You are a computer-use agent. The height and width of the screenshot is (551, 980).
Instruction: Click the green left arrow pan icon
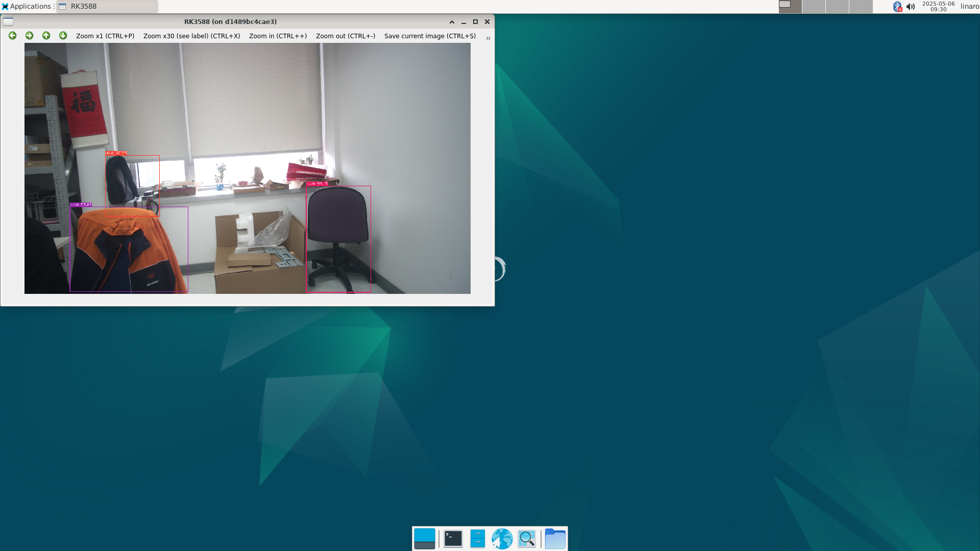coord(13,36)
